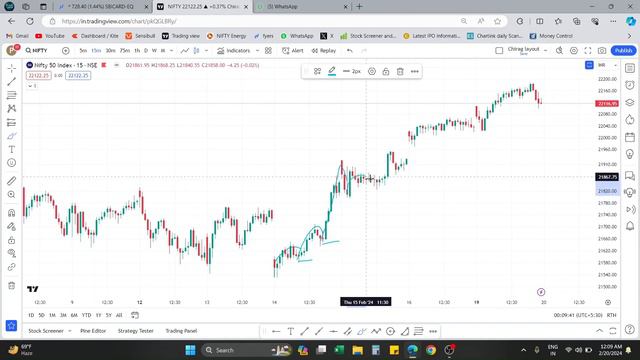The height and width of the screenshot is (360, 640).
Task: Toggle RTH session setting
Action: (x=611, y=315)
